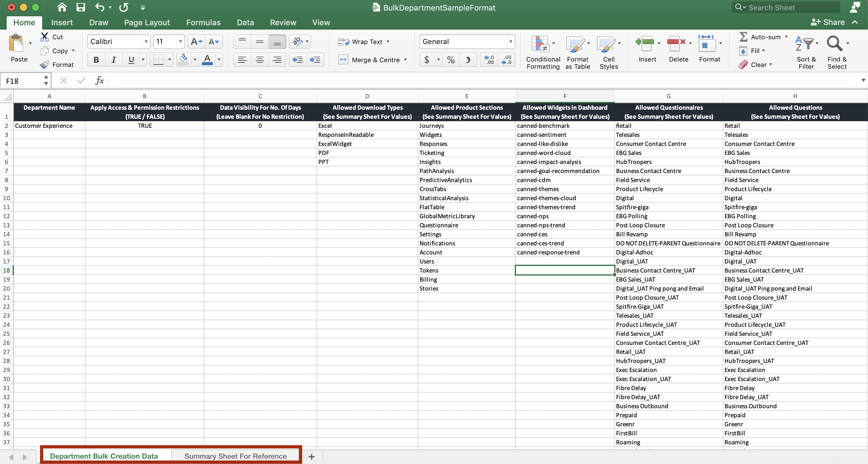The height and width of the screenshot is (464, 868).
Task: Open text orientation dropdown
Action: (x=307, y=42)
